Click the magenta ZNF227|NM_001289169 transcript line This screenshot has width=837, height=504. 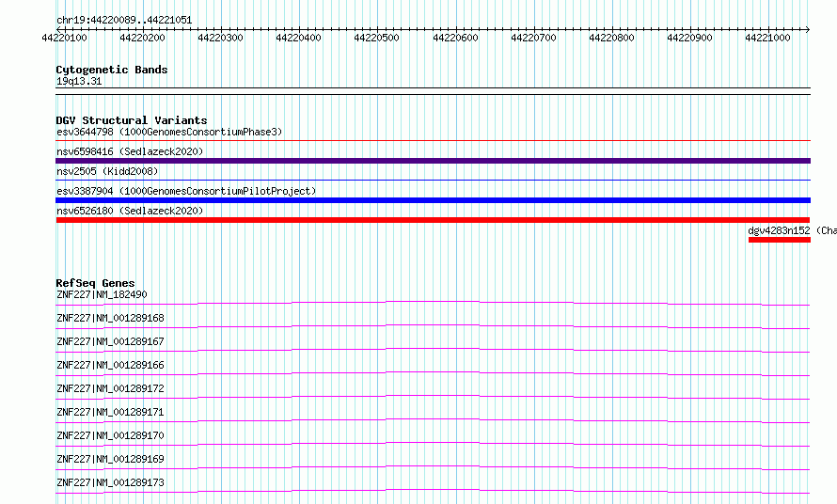433,467
